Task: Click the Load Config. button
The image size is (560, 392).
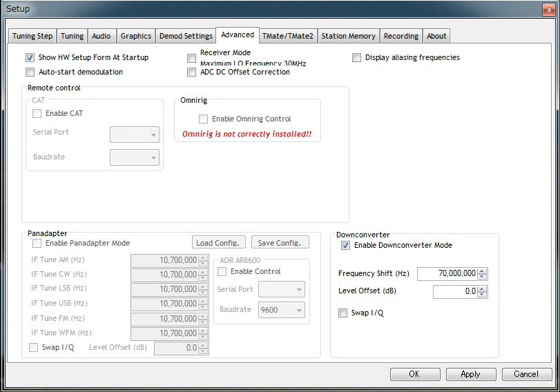Action: [x=218, y=242]
